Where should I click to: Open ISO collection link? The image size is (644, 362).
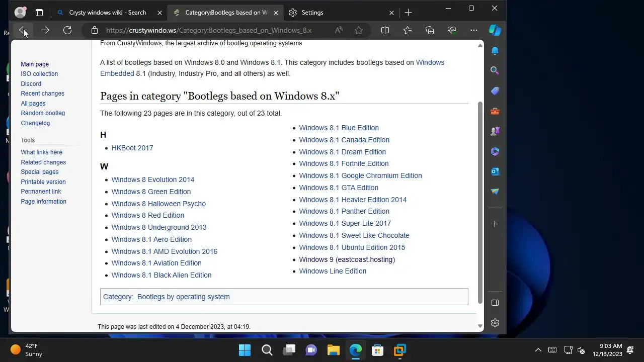click(x=39, y=74)
